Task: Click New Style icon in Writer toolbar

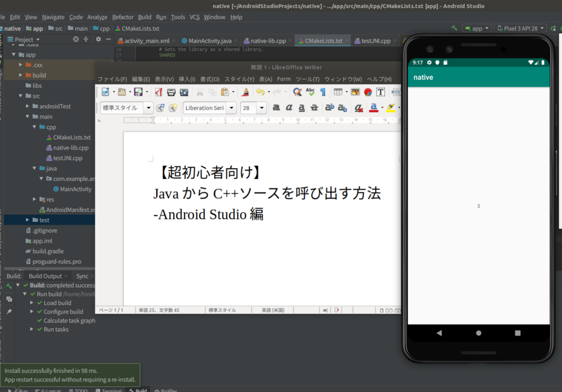Action: tap(173, 108)
